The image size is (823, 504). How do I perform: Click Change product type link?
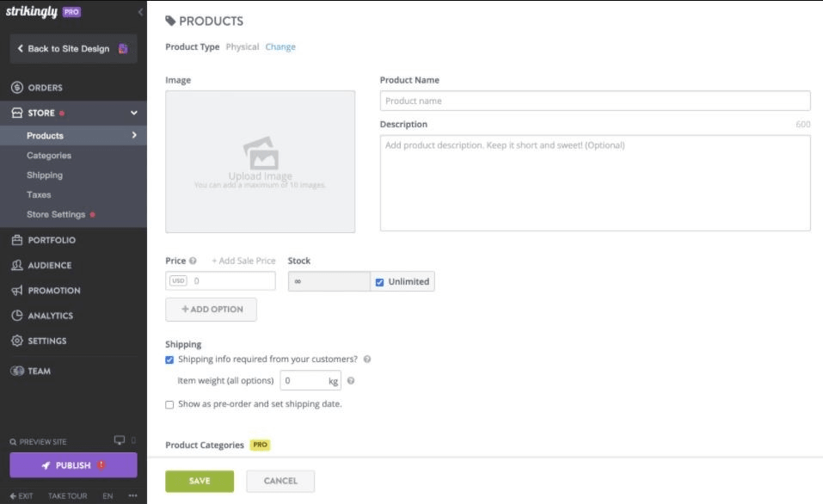coord(280,47)
